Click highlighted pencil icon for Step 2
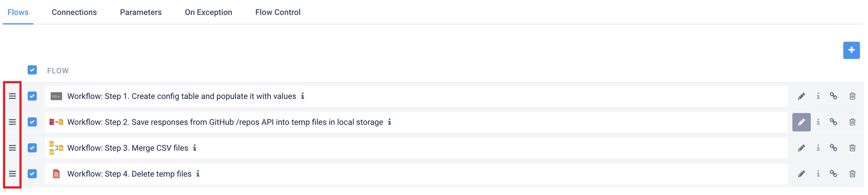This screenshot has height=195, width=868. 801,122
